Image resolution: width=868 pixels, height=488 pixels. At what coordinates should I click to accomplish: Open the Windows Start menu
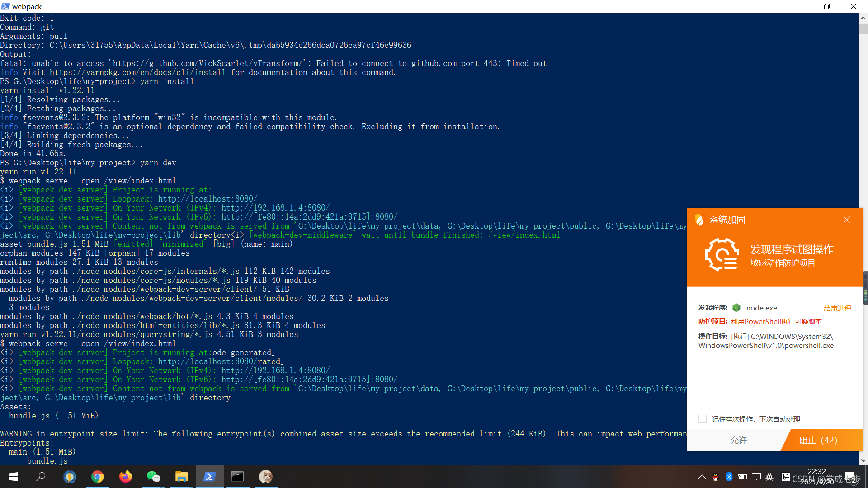(x=14, y=477)
